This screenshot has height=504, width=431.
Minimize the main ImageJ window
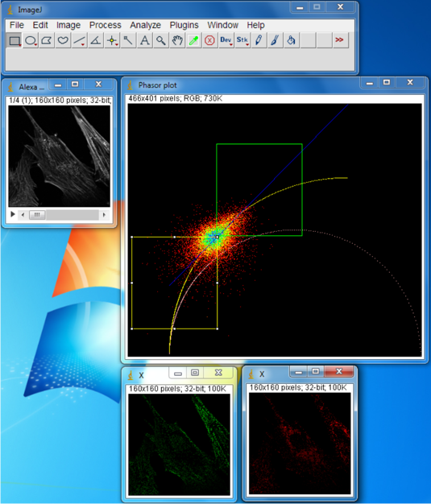(x=300, y=8)
